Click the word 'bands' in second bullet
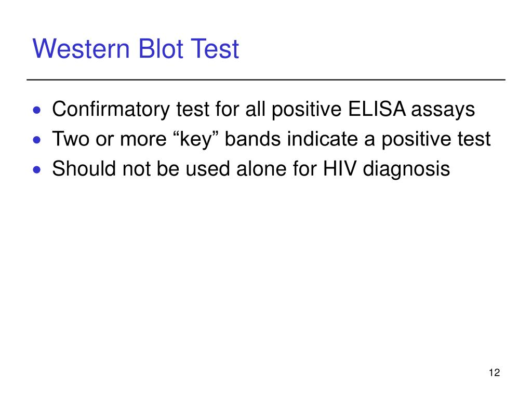 coord(253,139)
